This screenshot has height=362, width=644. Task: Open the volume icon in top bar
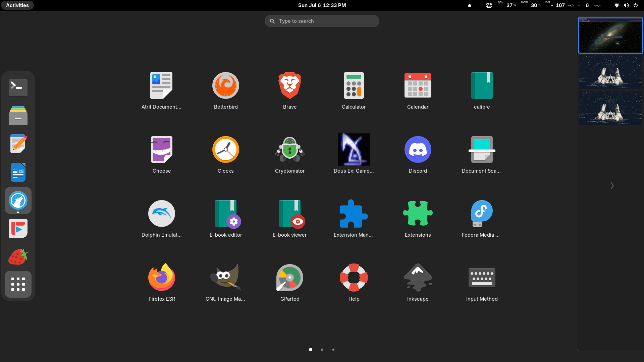point(626,5)
